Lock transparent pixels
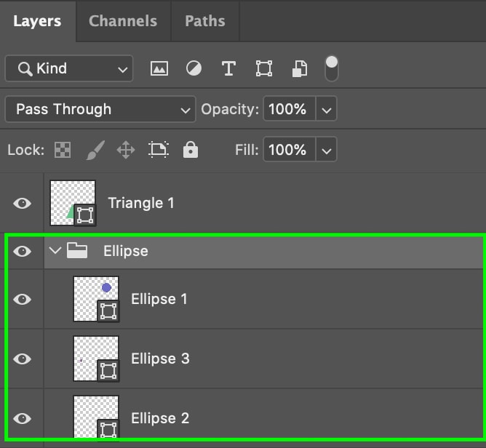The width and height of the screenshot is (486, 448). click(x=63, y=151)
